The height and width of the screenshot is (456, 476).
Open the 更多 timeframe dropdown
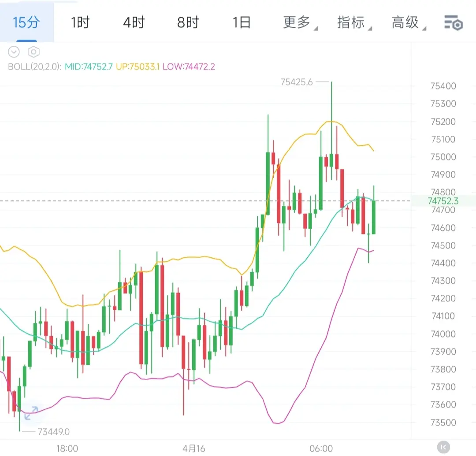click(x=300, y=22)
